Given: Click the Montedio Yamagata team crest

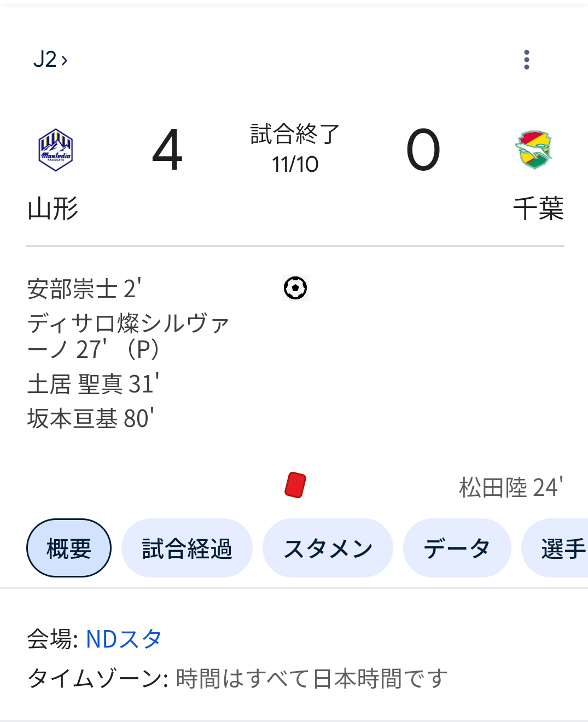Looking at the screenshot, I should pos(55,150).
